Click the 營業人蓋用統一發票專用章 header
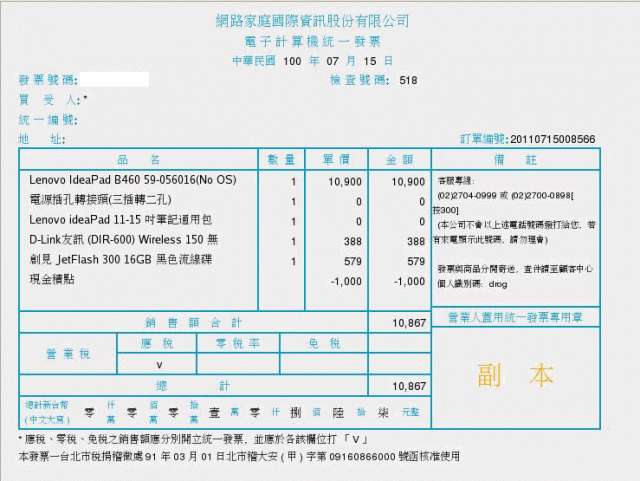This screenshot has width=640, height=481. point(515,317)
